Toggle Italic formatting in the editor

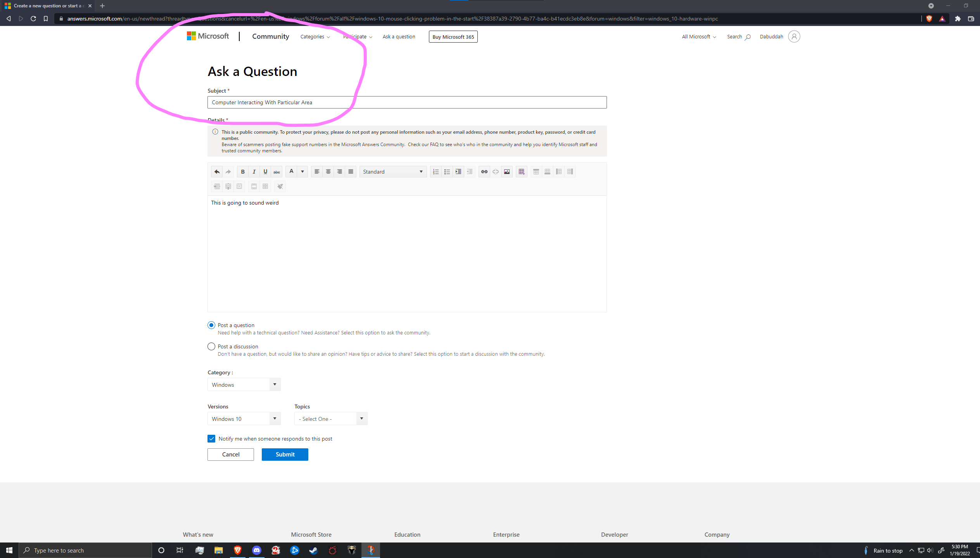(254, 172)
